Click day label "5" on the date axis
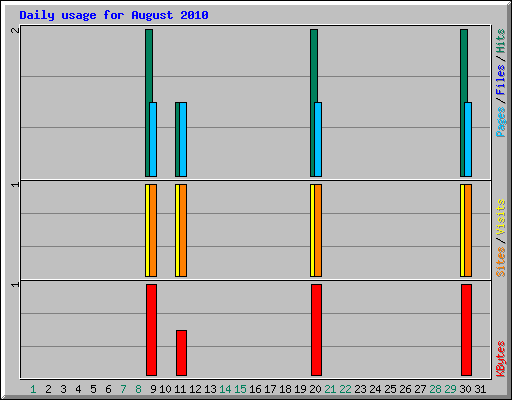The height and width of the screenshot is (400, 512). 93,389
